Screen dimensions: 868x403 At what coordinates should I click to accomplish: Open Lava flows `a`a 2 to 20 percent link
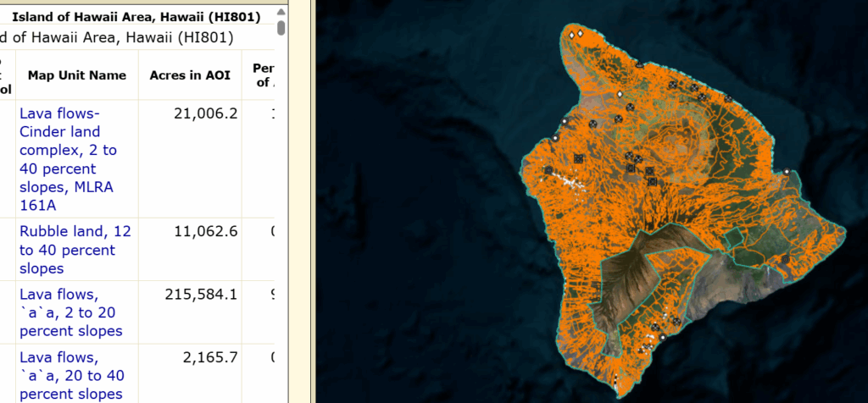(71, 312)
